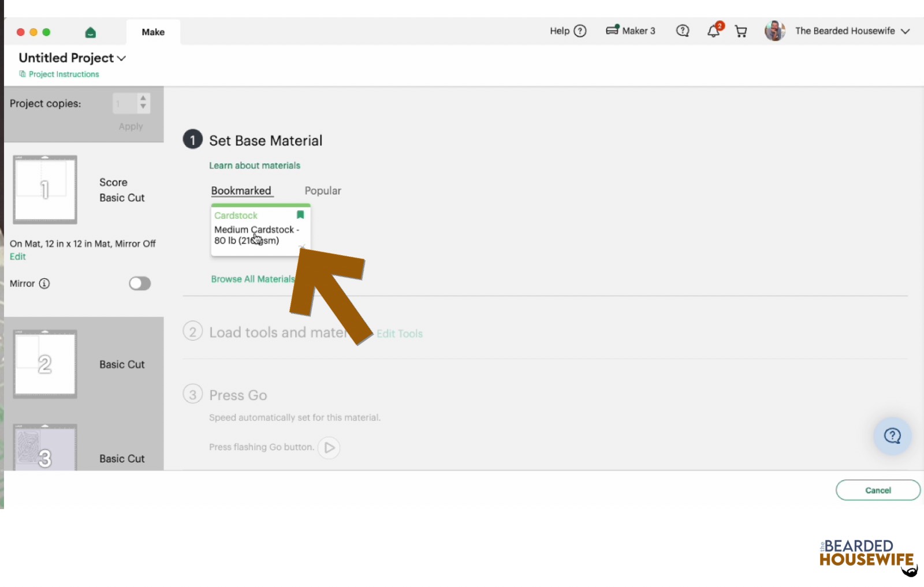Select mat 3 thumbnail

(45, 447)
